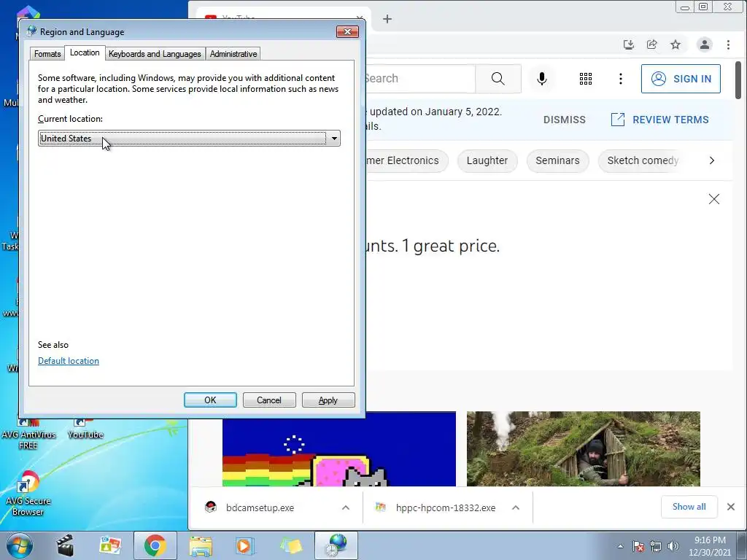Screen dimensions: 747x560
Task: Select the Electronics topic chip
Action: [406, 160]
